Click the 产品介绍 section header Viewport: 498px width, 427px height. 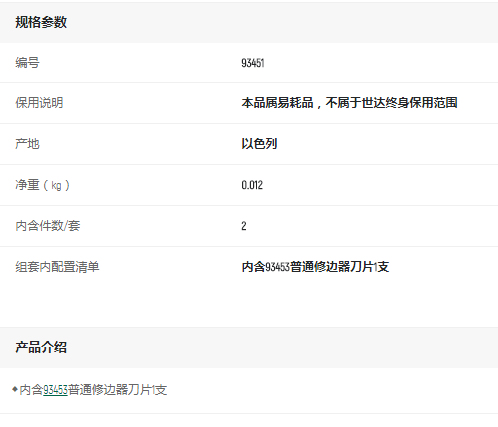click(x=41, y=347)
